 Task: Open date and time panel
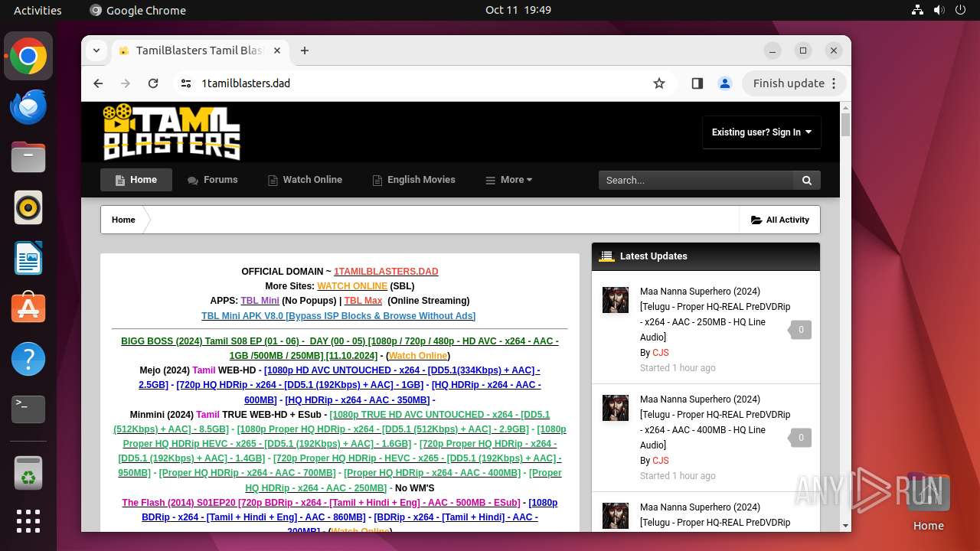pos(518,10)
